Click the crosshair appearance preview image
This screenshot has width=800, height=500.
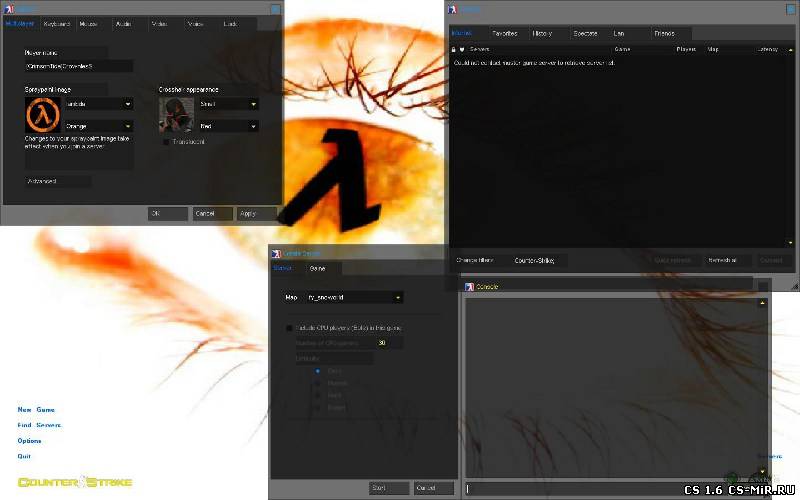[x=177, y=115]
